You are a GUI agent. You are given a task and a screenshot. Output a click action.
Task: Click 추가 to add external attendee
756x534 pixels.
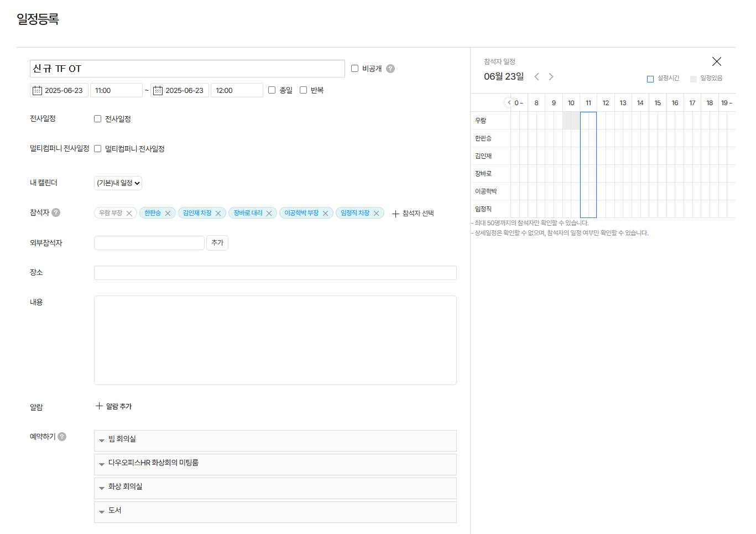click(217, 243)
